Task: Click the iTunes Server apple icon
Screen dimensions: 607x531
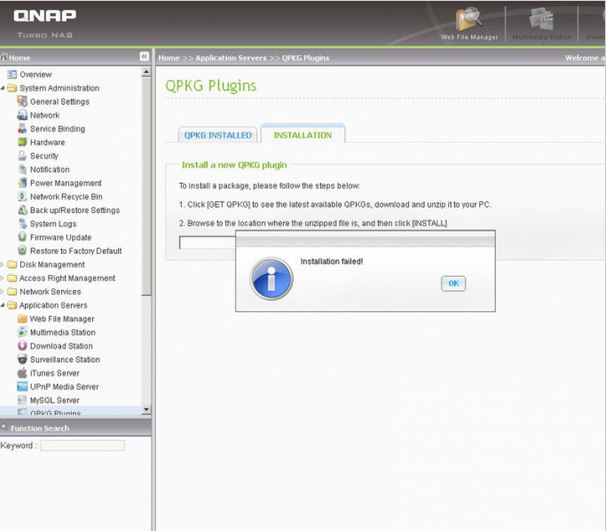Action: click(22, 373)
